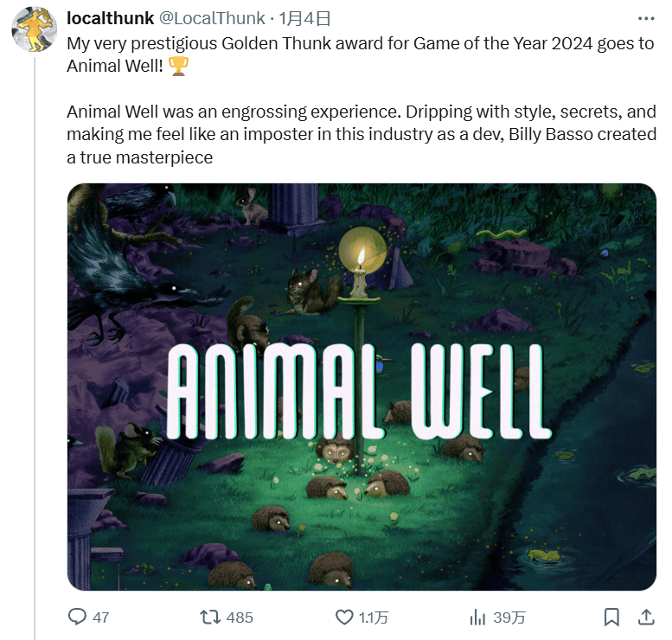This screenshot has height=640, width=672.
Task: Share the tweet via upload arrow icon
Action: [646, 617]
